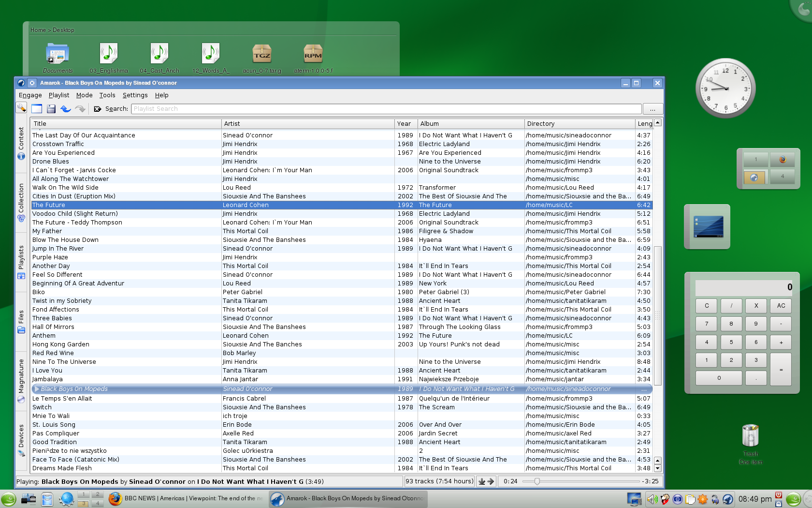Toggle the arrow playlist mode icon in the status bar

pos(491,481)
